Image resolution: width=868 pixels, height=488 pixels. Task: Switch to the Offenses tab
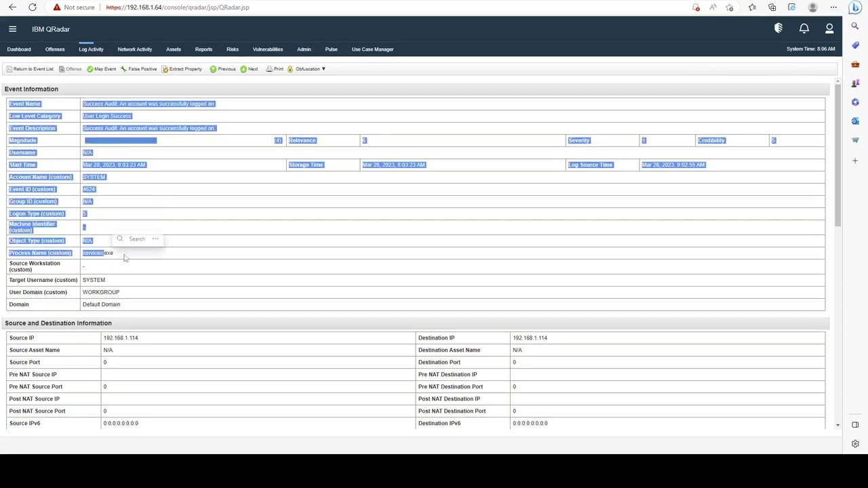(x=55, y=49)
